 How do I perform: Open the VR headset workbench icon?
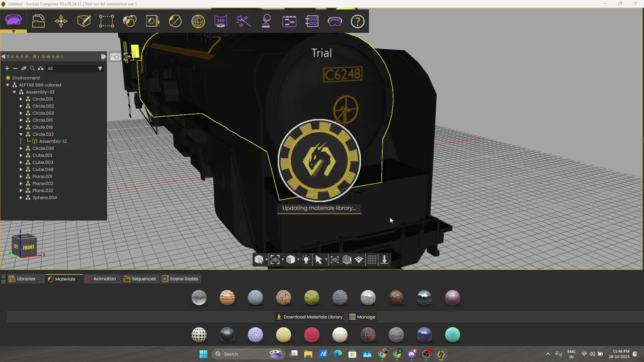tap(14, 21)
